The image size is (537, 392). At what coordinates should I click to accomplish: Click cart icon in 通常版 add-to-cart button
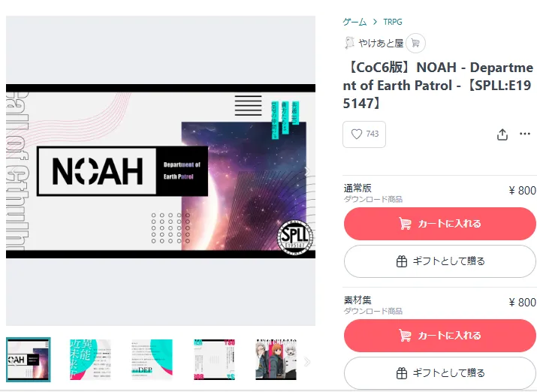point(405,224)
